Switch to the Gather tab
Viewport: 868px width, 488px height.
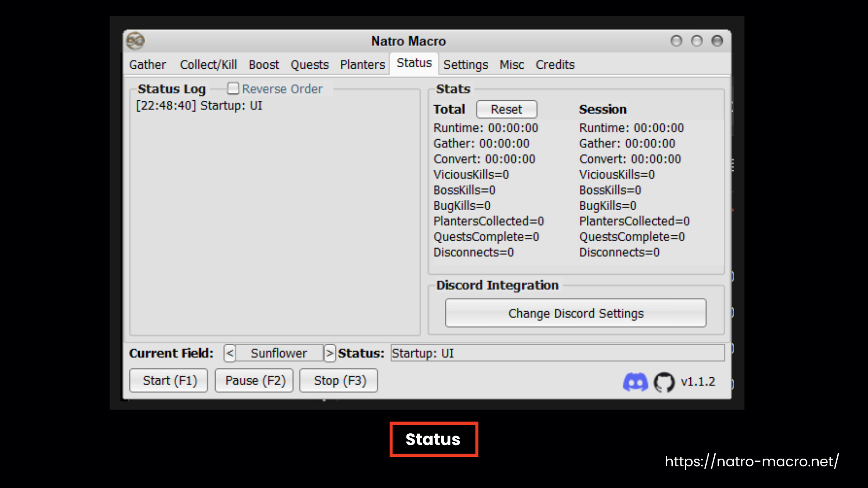pyautogui.click(x=148, y=65)
